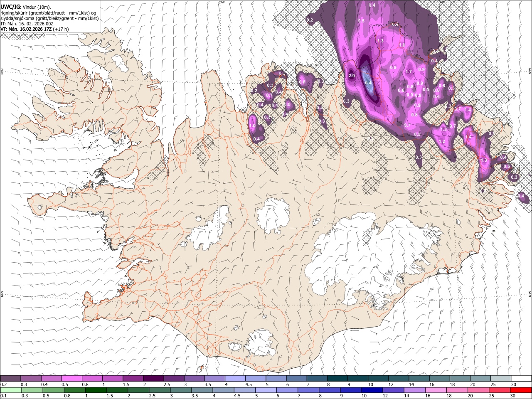Click the 3–3.5 purple swatch in the snow legend

pyautogui.click(x=195, y=378)
